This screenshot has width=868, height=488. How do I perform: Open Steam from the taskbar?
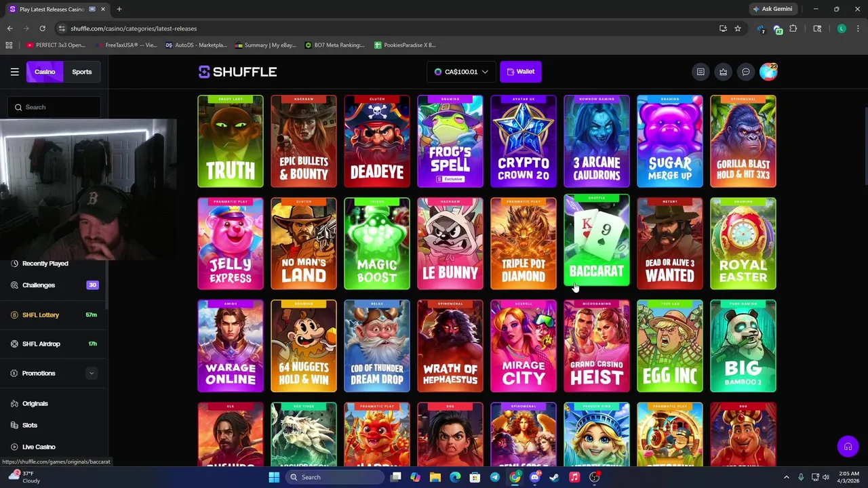pos(555,477)
